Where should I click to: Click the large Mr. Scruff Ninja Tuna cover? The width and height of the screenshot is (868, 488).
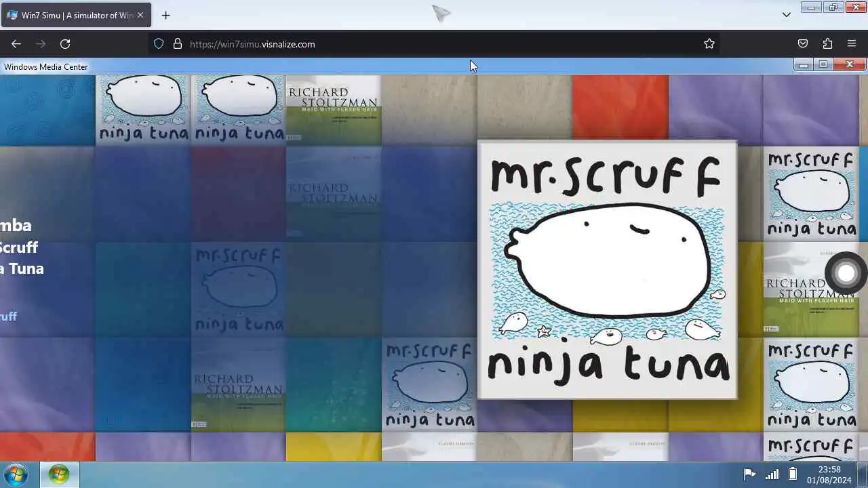[x=607, y=270]
